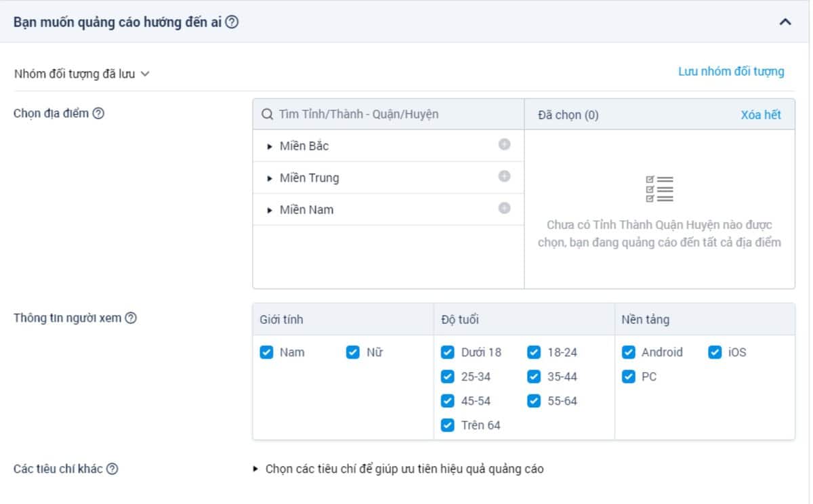The height and width of the screenshot is (504, 813).
Task: Click help icon next to 'Chọn địa điểm'
Action: [x=98, y=113]
